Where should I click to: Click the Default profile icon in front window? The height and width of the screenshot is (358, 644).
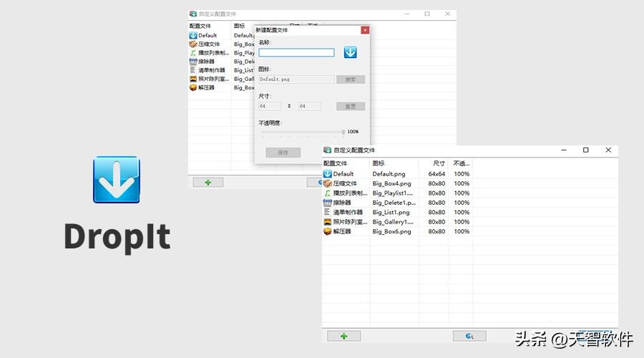[x=327, y=174]
